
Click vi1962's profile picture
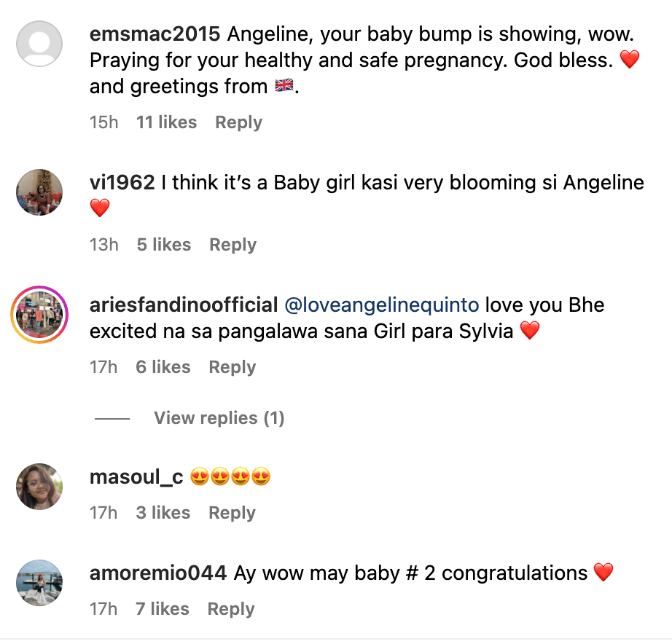39,192
